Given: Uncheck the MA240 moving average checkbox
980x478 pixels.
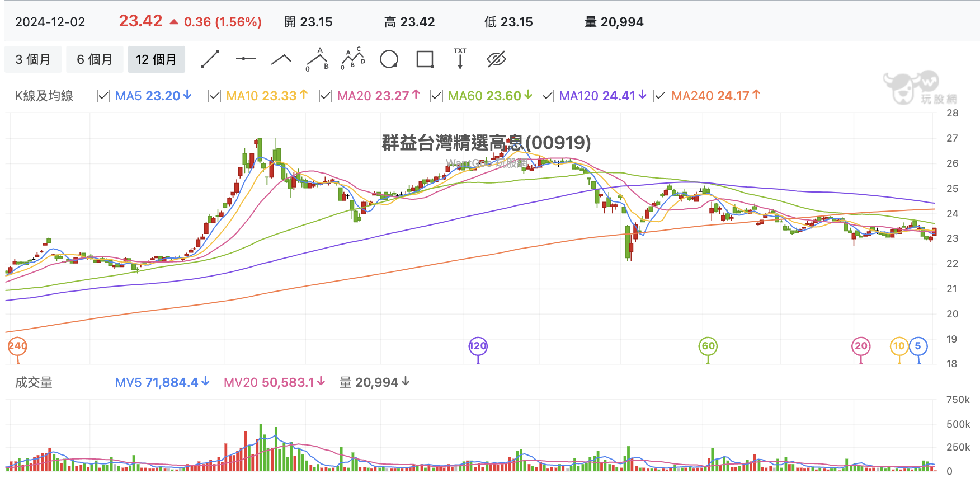Looking at the screenshot, I should click(660, 96).
